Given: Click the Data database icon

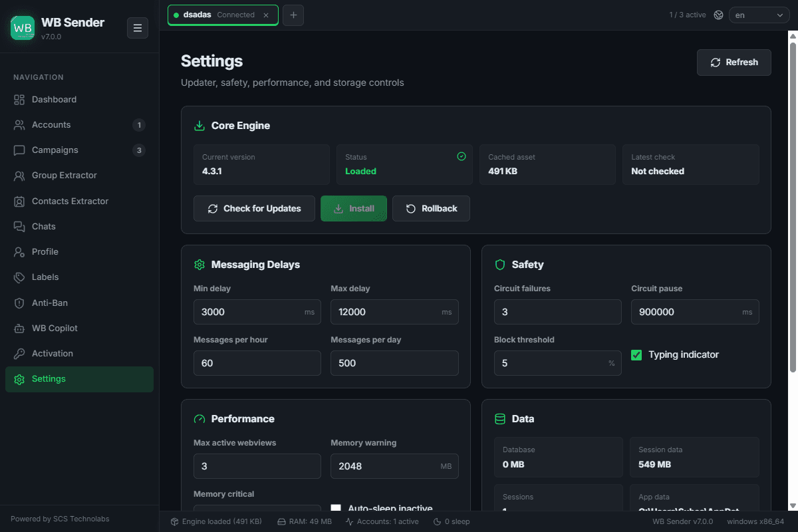Looking at the screenshot, I should [x=500, y=419].
